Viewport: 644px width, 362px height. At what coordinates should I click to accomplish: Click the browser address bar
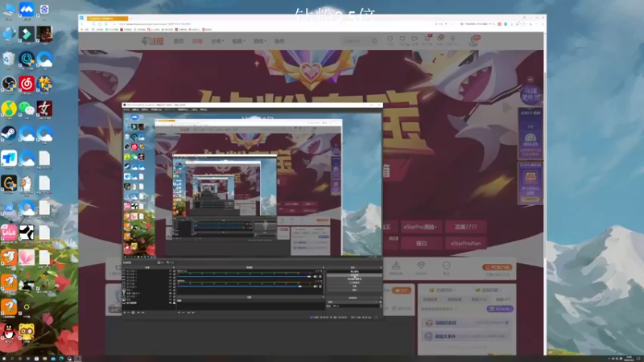click(x=271, y=24)
